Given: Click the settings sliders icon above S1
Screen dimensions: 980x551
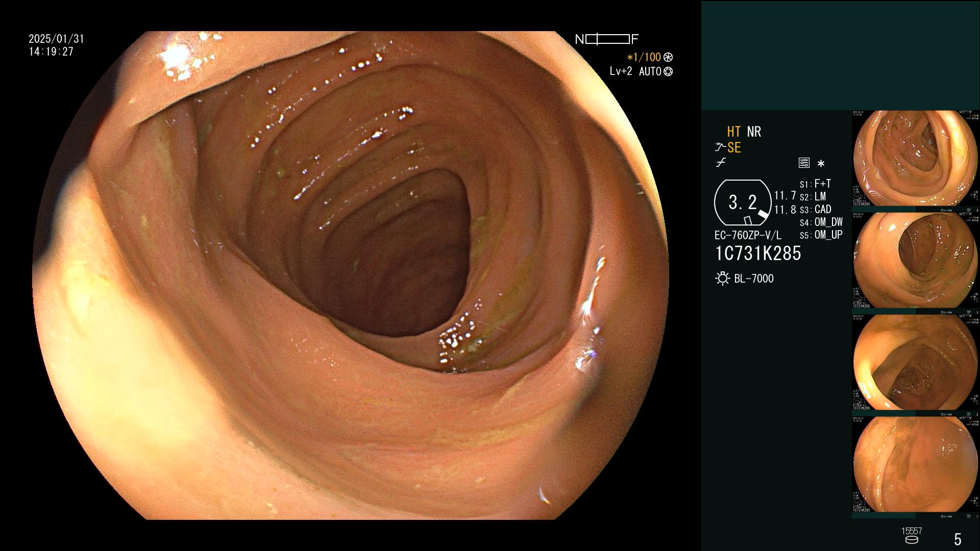Looking at the screenshot, I should pyautogui.click(x=804, y=163).
